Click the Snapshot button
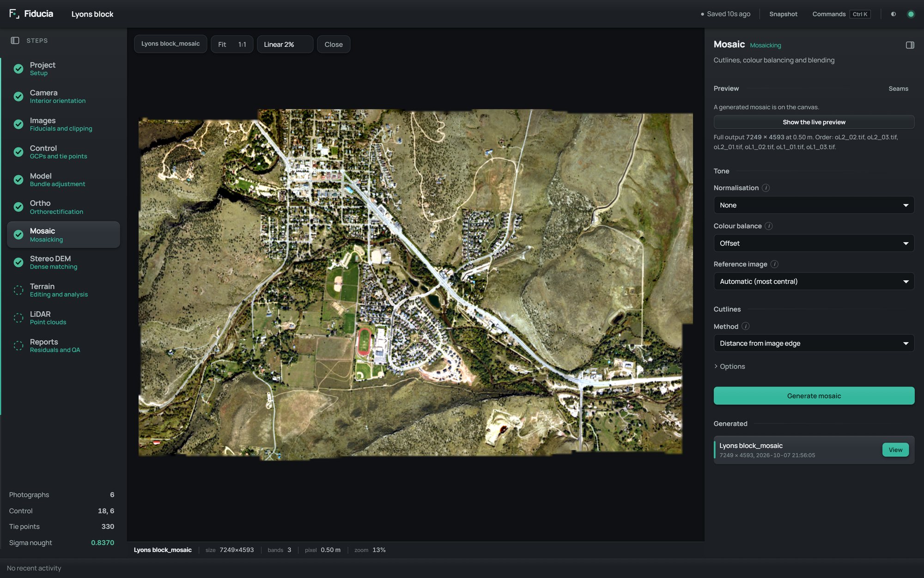 (783, 14)
